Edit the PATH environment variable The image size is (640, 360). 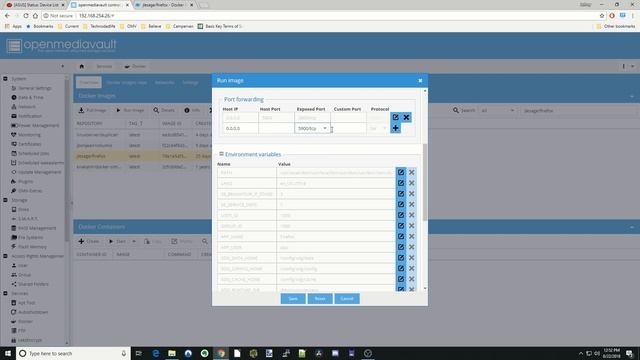[x=401, y=172]
